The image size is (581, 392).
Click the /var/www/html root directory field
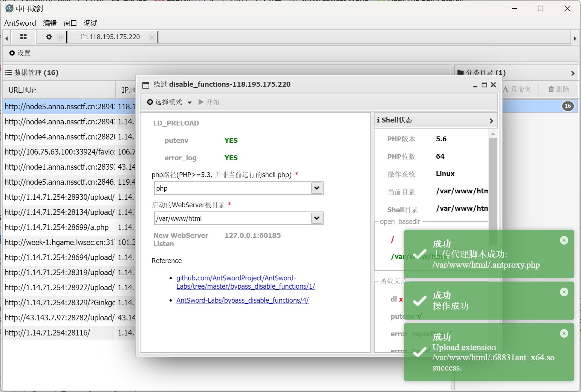coord(233,218)
